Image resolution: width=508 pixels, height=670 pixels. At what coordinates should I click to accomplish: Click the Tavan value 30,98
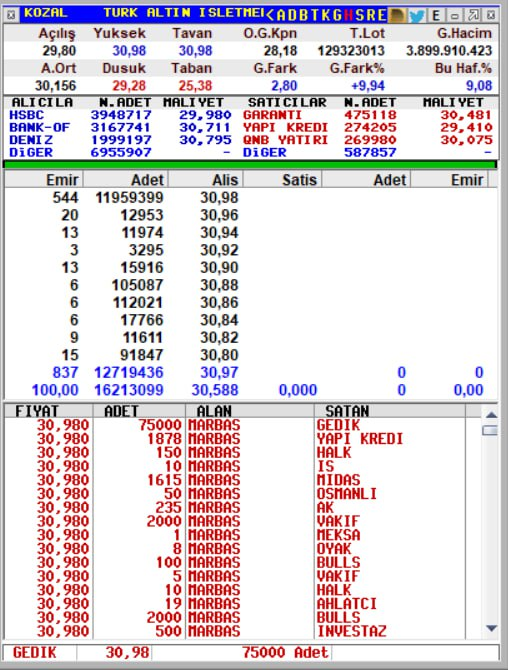195,51
